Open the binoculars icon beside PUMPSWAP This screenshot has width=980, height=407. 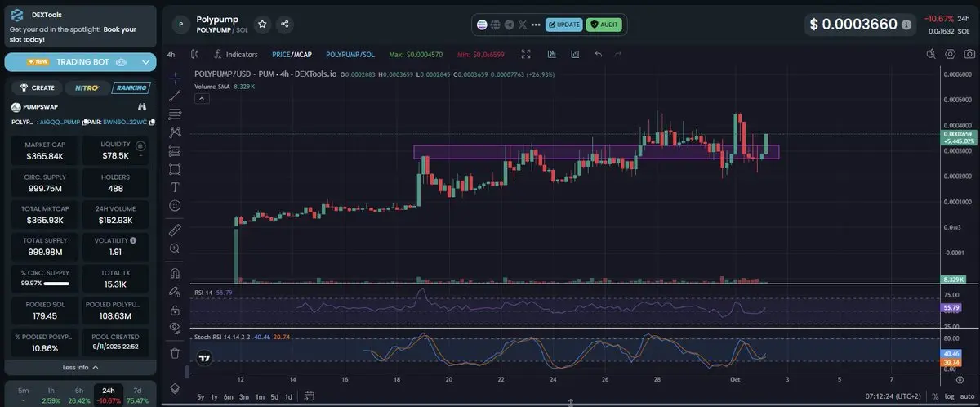click(142, 107)
